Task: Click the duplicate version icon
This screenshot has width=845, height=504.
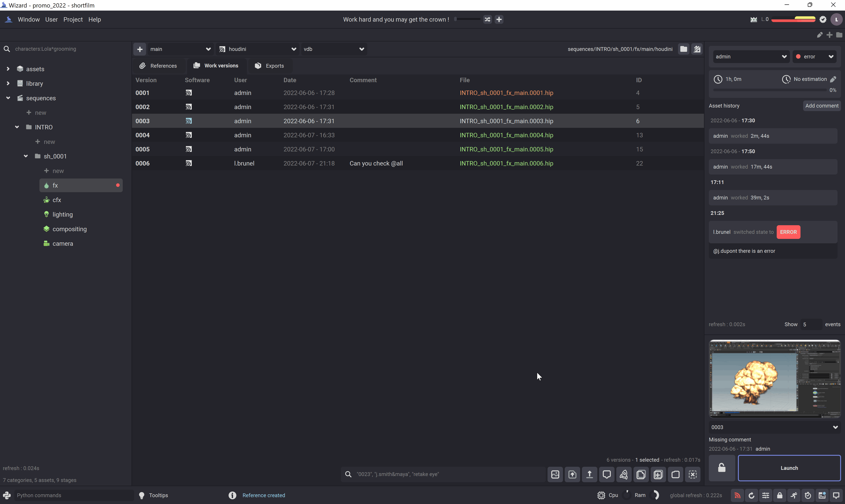Action: (641, 474)
